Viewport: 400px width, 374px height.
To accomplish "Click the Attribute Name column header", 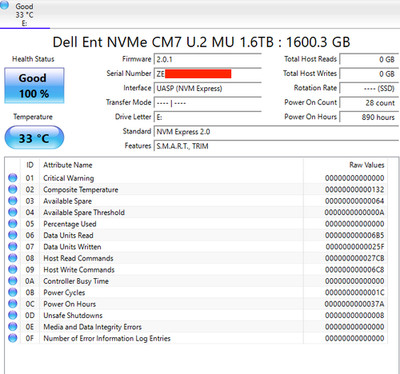I will click(67, 165).
